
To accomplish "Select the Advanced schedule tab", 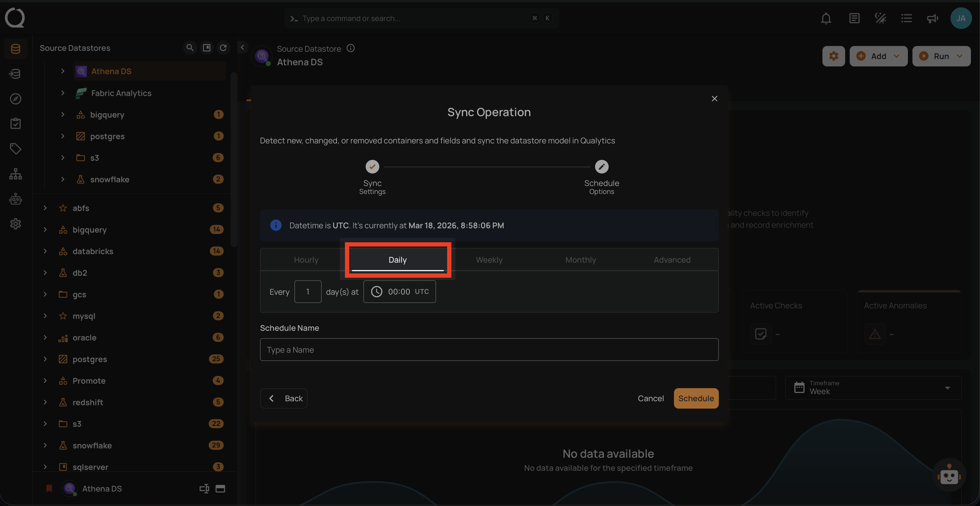I will 672,260.
